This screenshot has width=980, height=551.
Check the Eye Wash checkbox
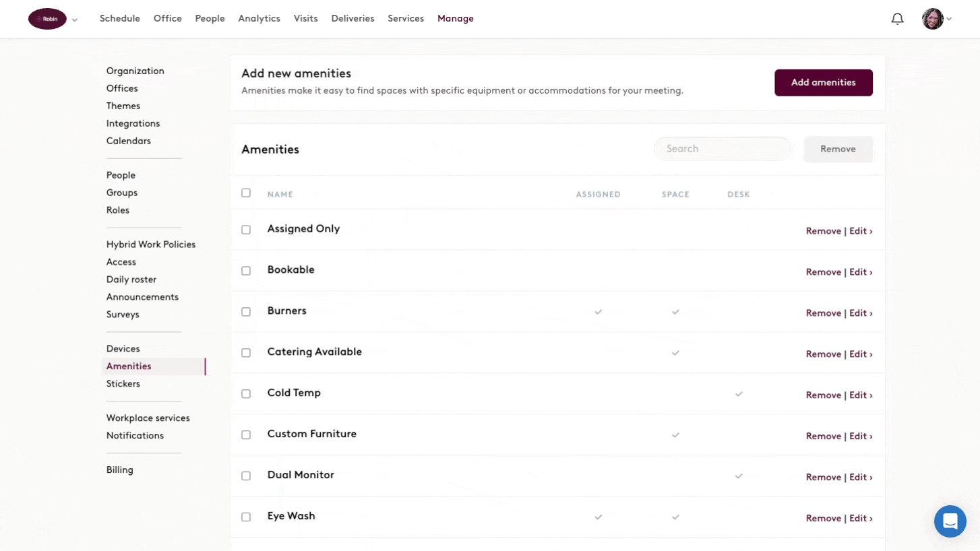click(x=246, y=517)
